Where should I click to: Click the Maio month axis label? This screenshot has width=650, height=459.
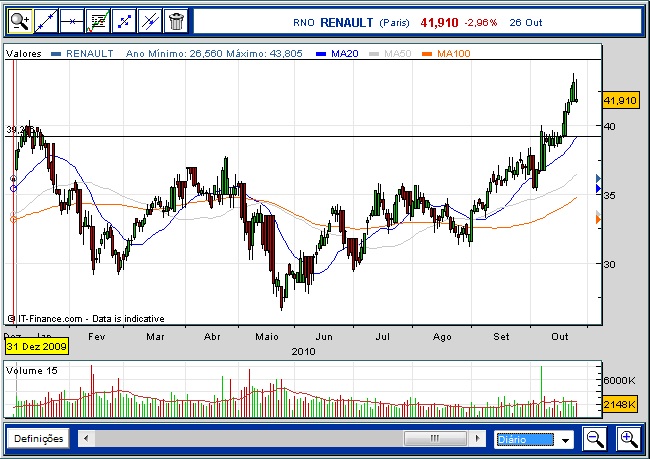pos(267,337)
